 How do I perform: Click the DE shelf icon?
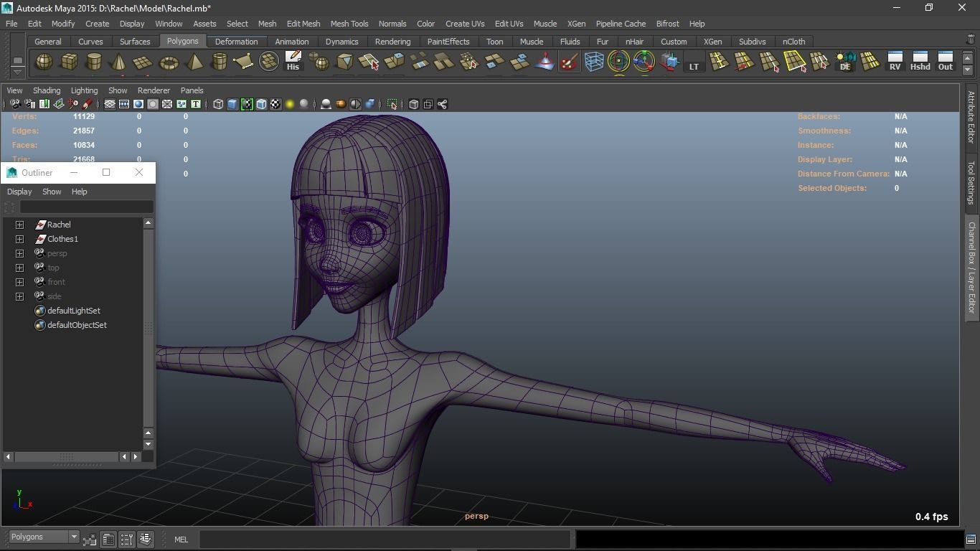click(845, 62)
